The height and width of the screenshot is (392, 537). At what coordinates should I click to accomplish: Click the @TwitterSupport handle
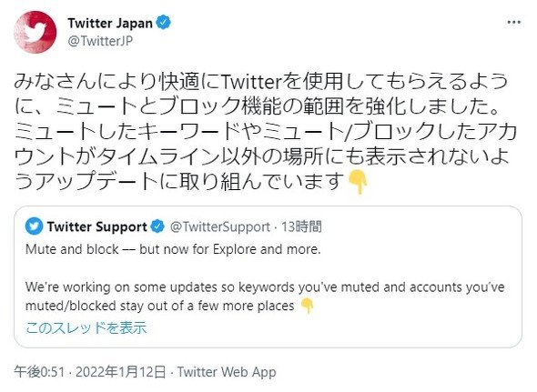220,226
